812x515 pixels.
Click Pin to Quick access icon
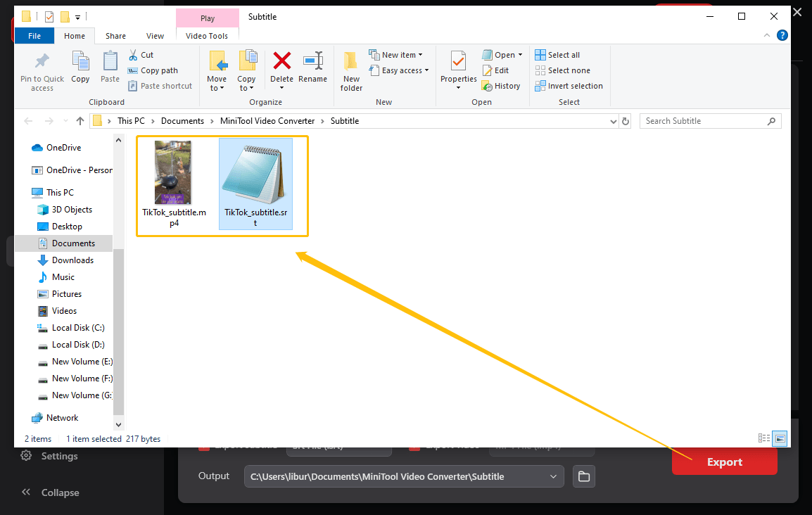pos(42,62)
